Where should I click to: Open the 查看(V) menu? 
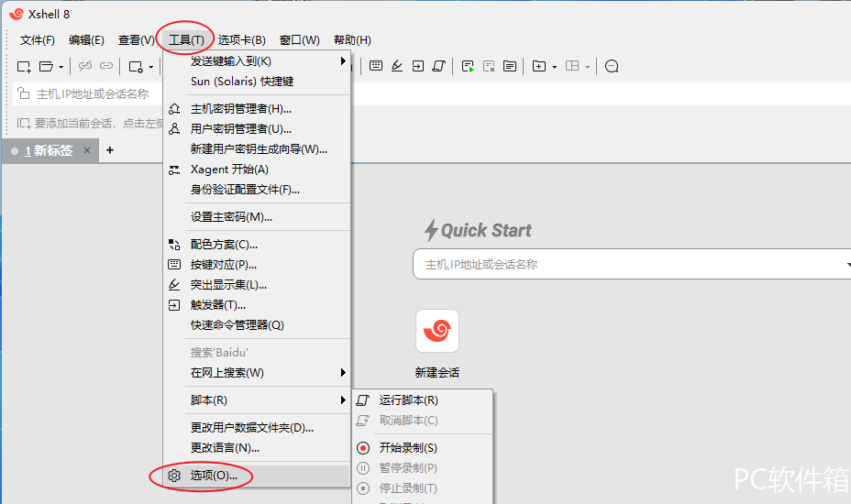137,40
